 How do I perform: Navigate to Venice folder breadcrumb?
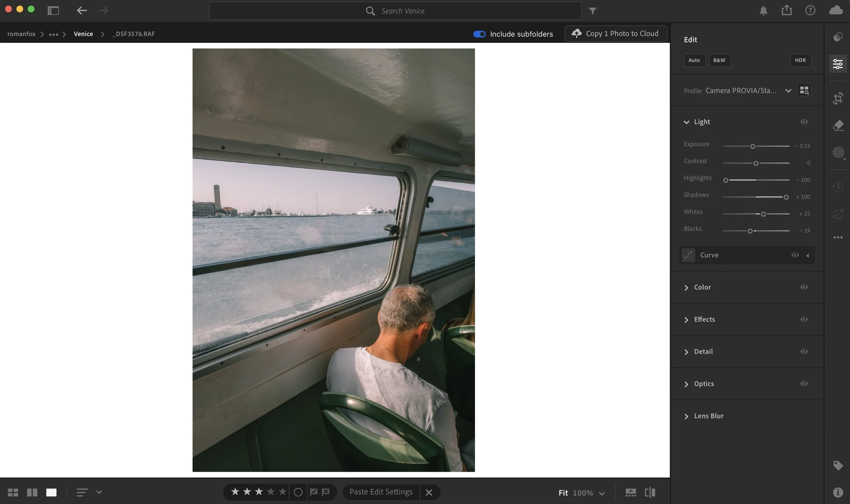(83, 34)
